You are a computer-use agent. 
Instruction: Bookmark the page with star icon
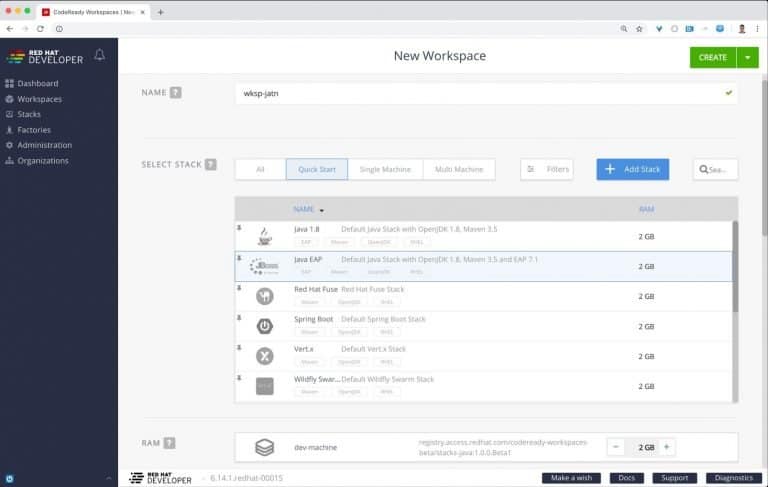coord(639,29)
